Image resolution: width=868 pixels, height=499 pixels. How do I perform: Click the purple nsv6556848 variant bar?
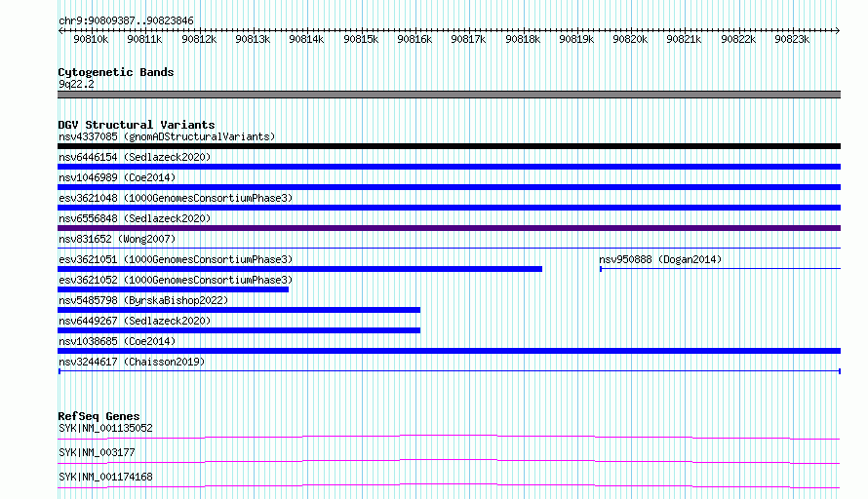coord(449,228)
